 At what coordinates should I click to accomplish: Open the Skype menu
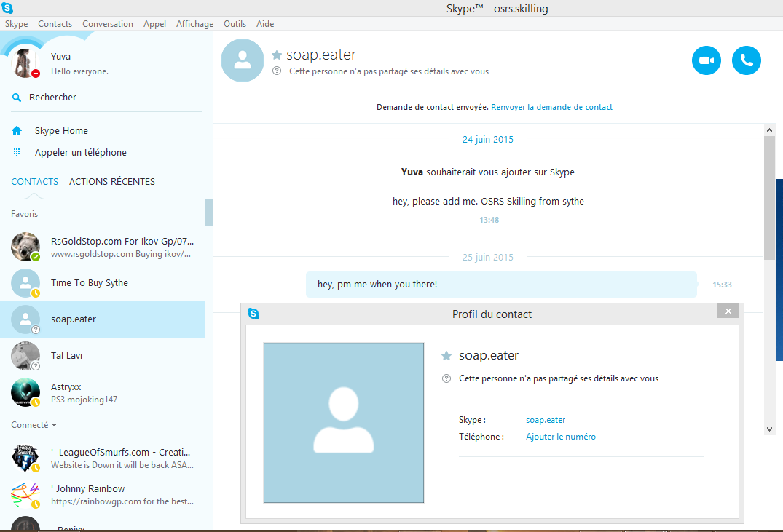coord(17,24)
